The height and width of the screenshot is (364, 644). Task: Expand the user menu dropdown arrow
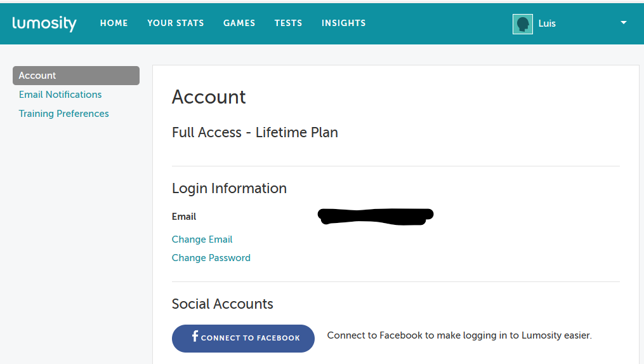[623, 23]
